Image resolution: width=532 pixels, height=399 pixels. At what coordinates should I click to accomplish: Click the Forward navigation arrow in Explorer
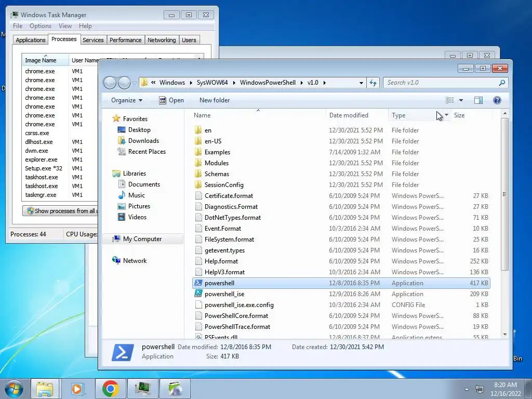(x=124, y=83)
